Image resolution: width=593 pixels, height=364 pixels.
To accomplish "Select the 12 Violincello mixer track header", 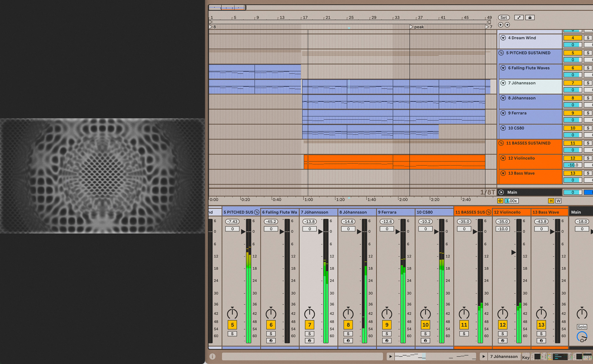I will [511, 212].
